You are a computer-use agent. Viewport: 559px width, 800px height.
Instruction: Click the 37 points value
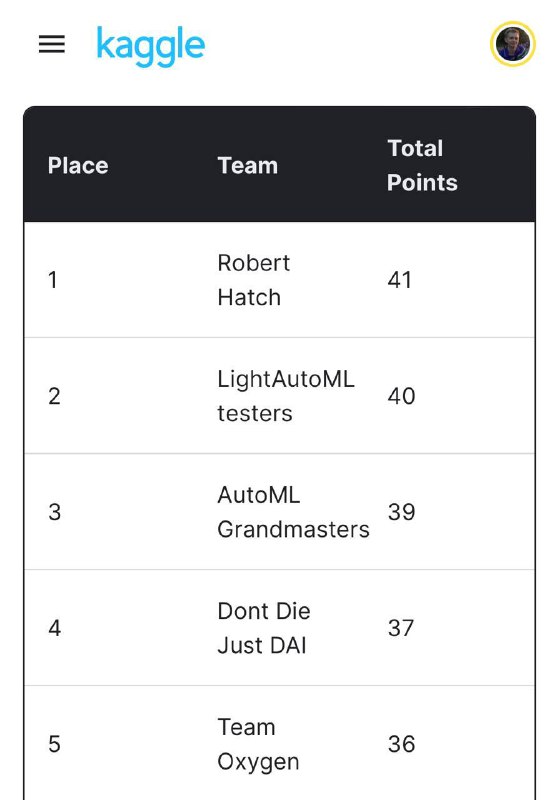(400, 628)
